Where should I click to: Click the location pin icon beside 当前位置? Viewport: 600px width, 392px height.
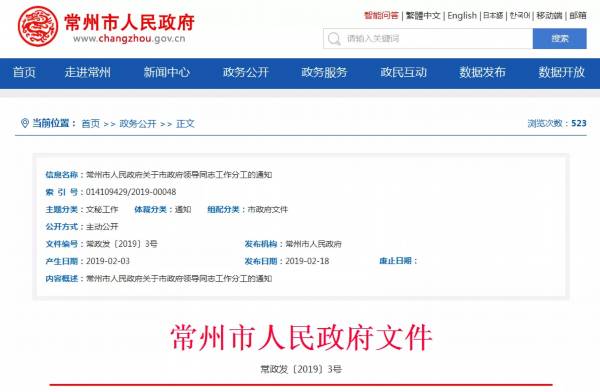click(x=24, y=123)
